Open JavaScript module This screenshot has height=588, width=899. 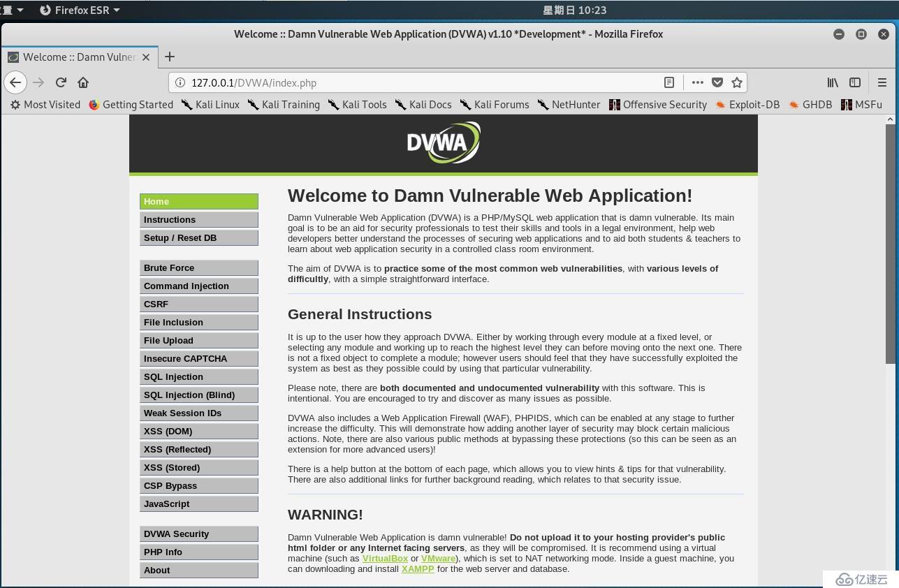point(199,504)
